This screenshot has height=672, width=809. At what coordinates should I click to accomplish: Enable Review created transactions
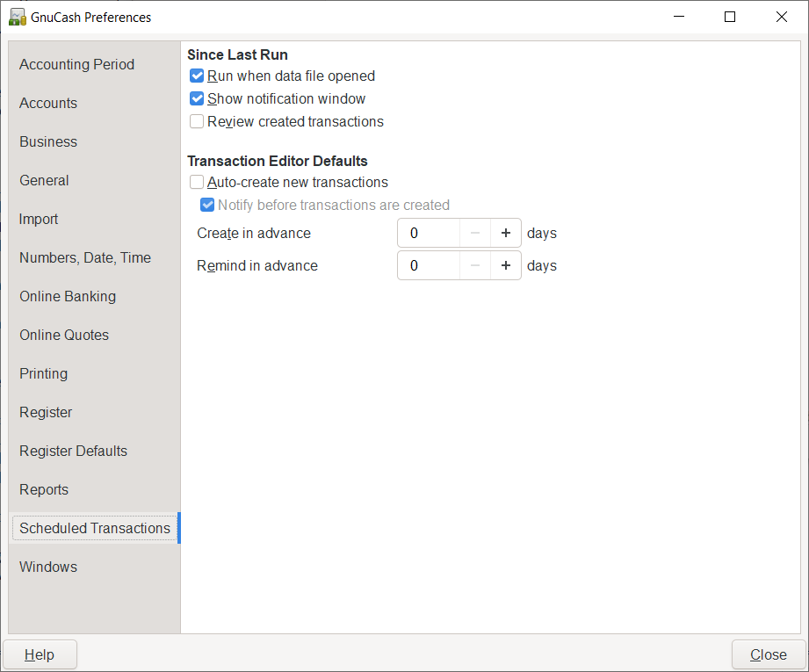pyautogui.click(x=197, y=122)
